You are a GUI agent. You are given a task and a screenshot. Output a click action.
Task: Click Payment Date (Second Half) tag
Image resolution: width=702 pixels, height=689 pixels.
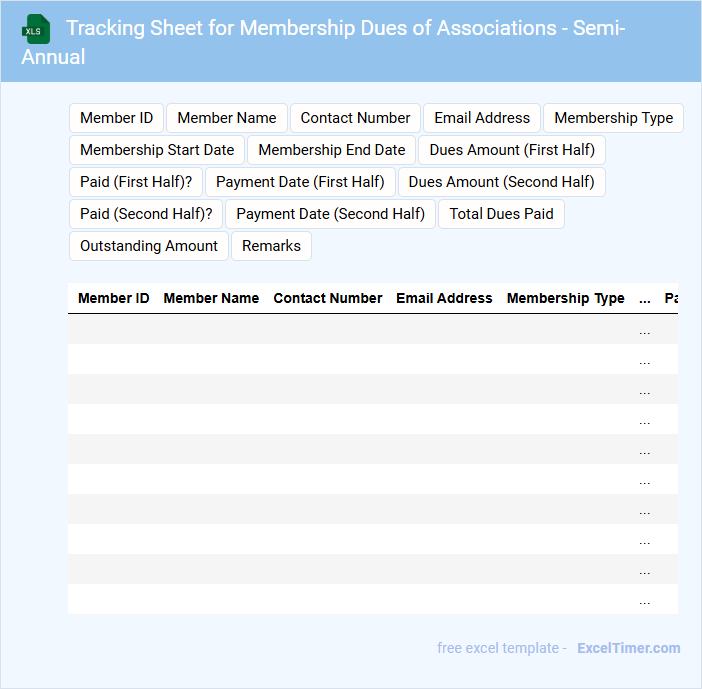[330, 214]
